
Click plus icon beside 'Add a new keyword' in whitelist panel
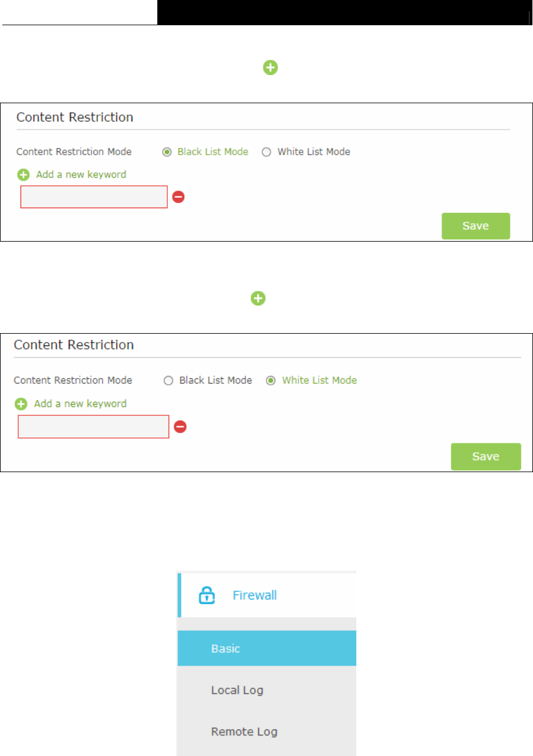tap(21, 404)
